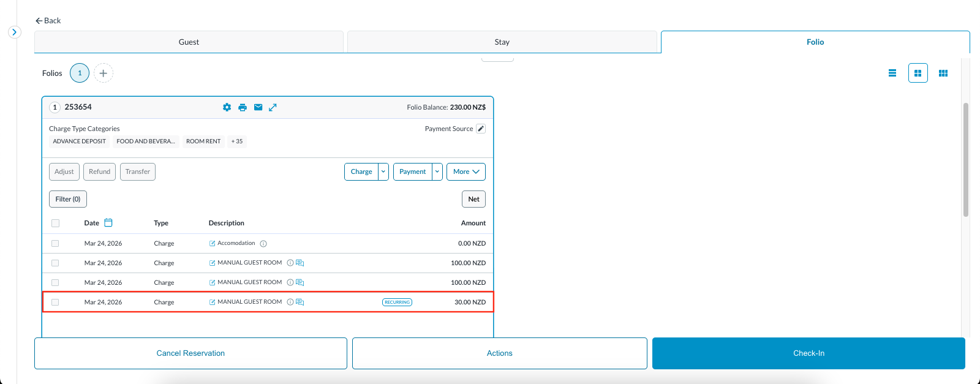
Task: Tick checkbox for the 30.00 NZD recurring charge
Action: pos(55,302)
